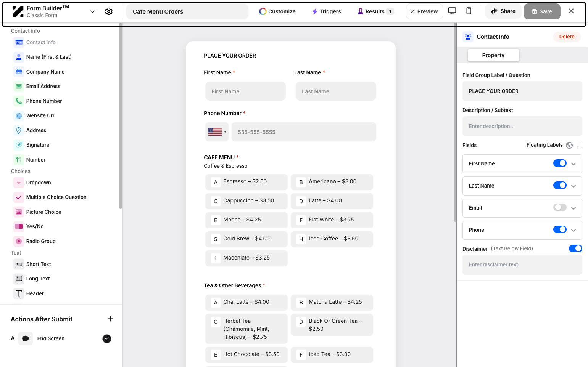588x367 pixels.
Task: Add Website Url field element
Action: pos(40,115)
